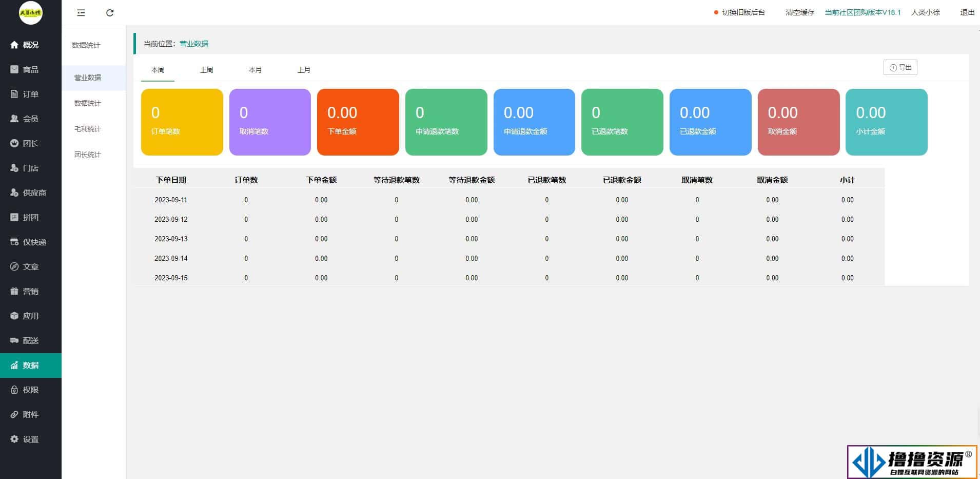
Task: Click the blue 已退款金额 card
Action: [711, 122]
